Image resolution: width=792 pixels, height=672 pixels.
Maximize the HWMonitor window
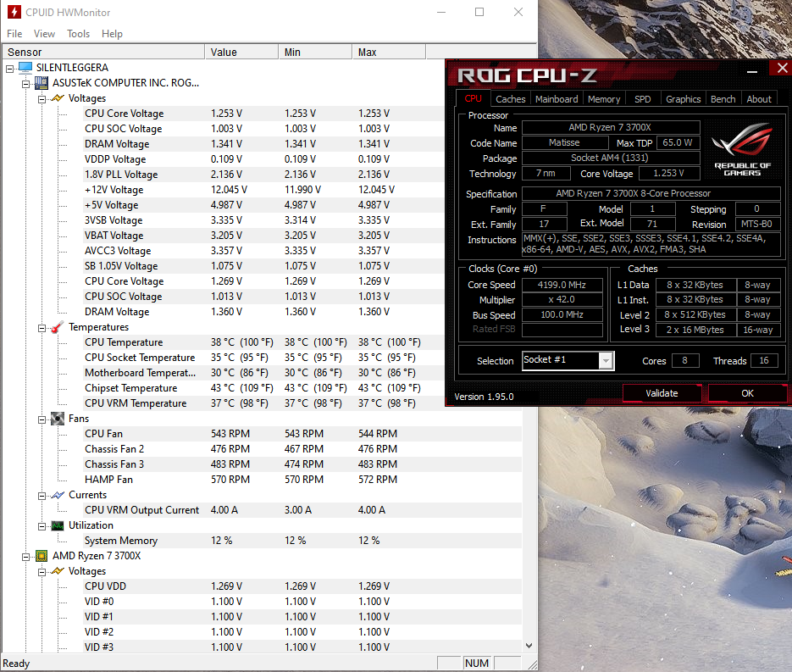(479, 12)
